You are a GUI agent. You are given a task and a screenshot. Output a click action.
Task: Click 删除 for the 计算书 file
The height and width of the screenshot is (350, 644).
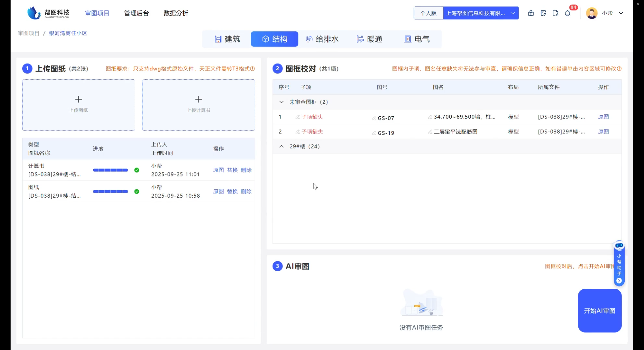(246, 170)
